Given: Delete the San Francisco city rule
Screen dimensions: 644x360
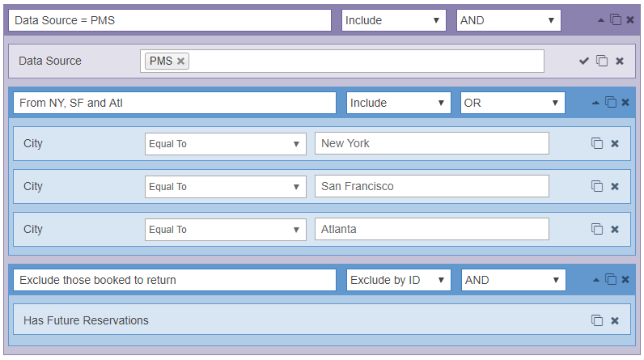Looking at the screenshot, I should click(615, 186).
